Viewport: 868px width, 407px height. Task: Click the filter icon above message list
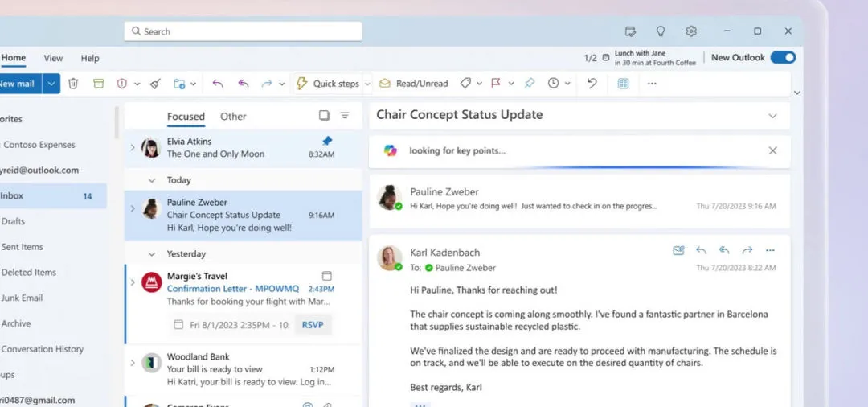coord(345,115)
